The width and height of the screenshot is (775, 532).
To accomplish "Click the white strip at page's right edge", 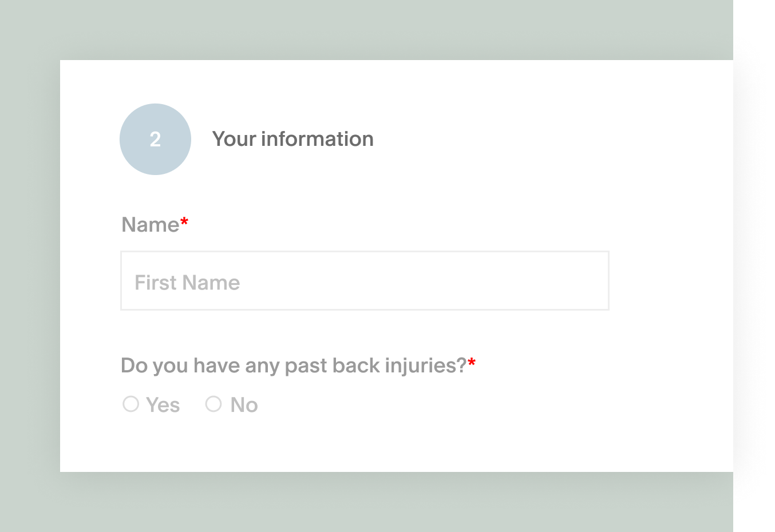I will point(754,266).
